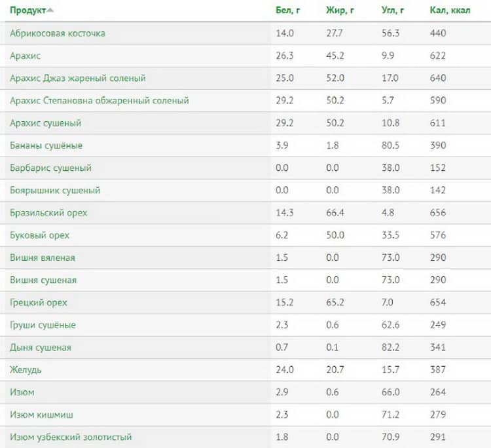Viewport: 491px width, 448px height.
Task: Click the Бразильский орех link
Action: 48,213
